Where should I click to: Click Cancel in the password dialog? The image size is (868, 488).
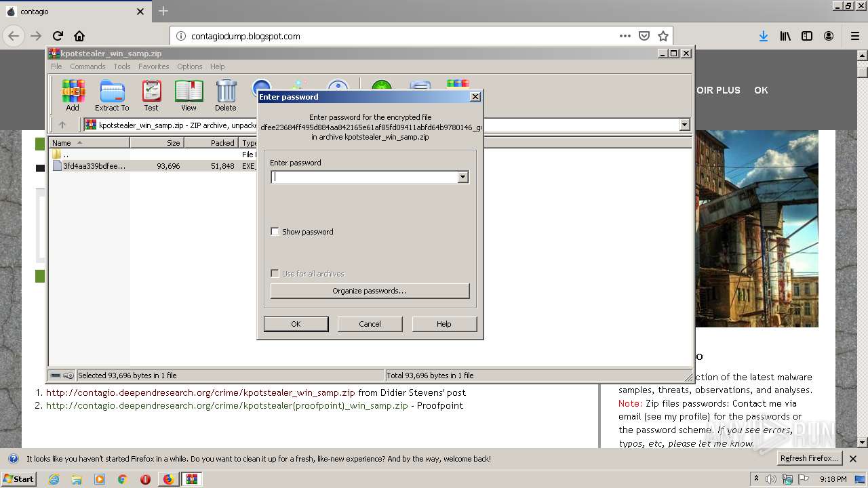tap(370, 324)
